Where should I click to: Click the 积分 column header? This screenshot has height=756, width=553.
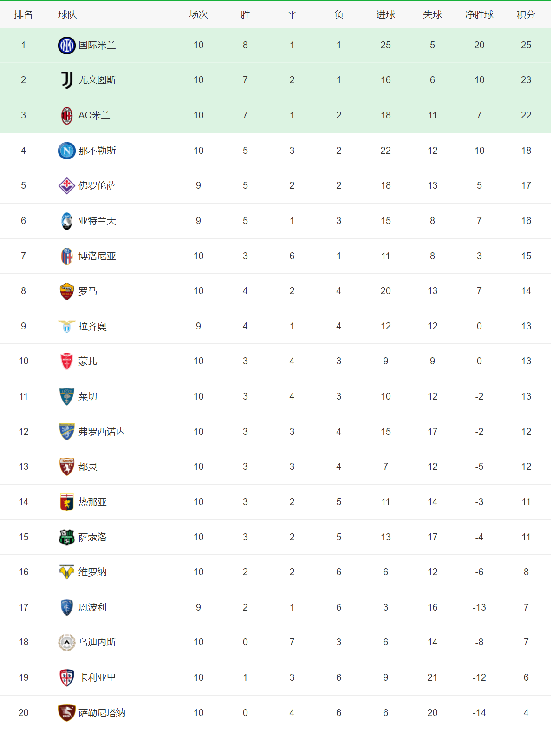coord(526,15)
